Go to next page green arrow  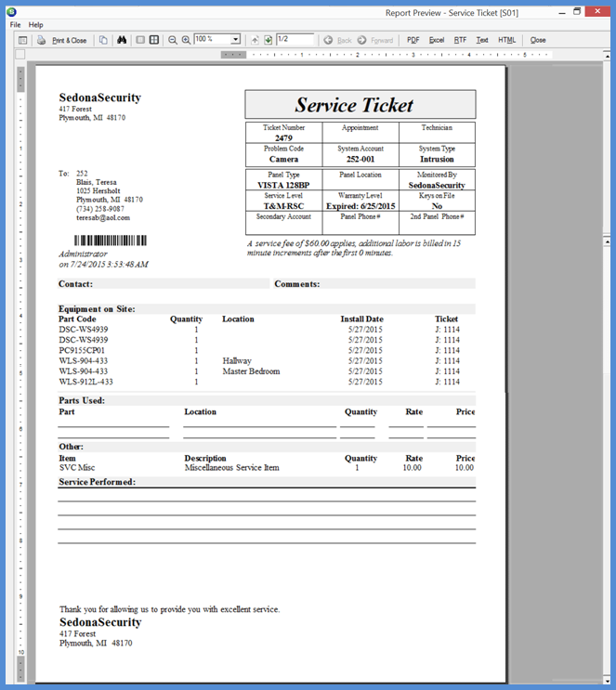(x=268, y=40)
